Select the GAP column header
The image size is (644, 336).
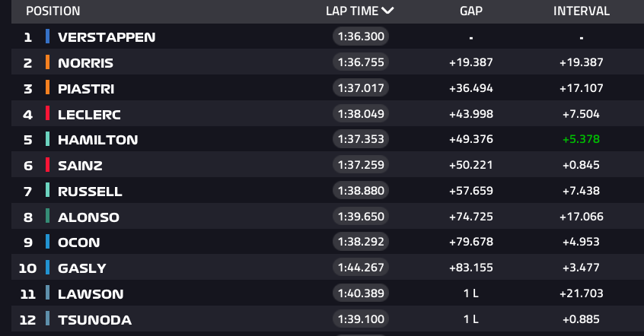[x=471, y=11]
